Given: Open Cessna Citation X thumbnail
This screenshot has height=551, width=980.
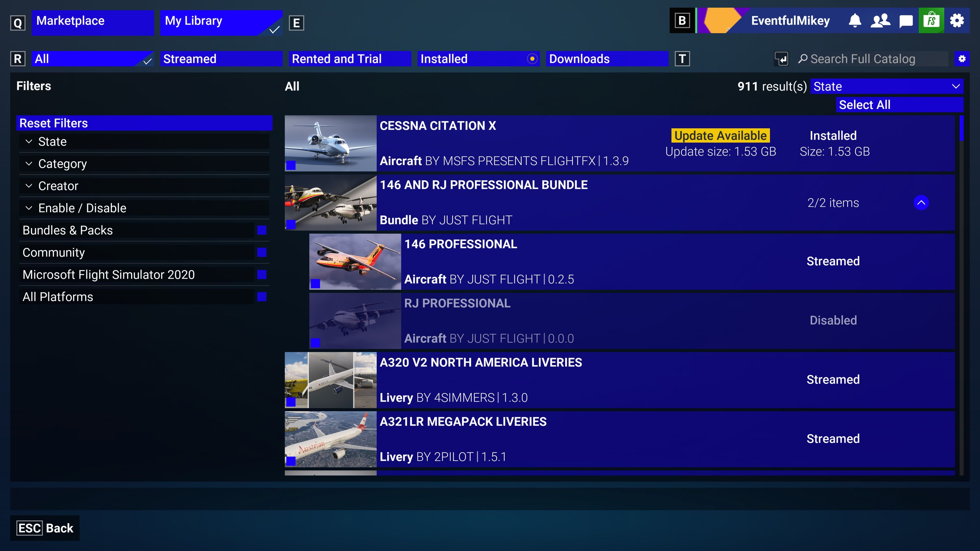Looking at the screenshot, I should point(330,143).
